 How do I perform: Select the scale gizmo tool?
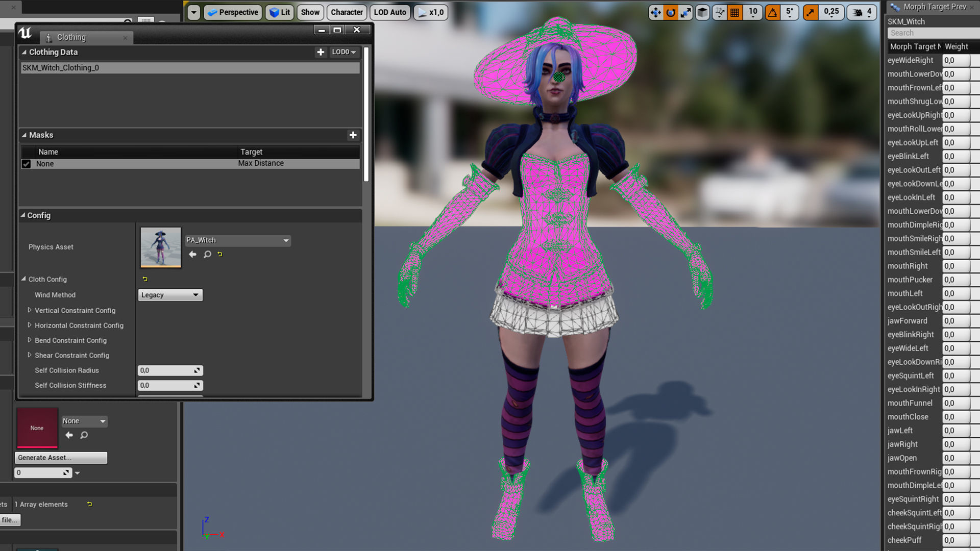pyautogui.click(x=686, y=12)
